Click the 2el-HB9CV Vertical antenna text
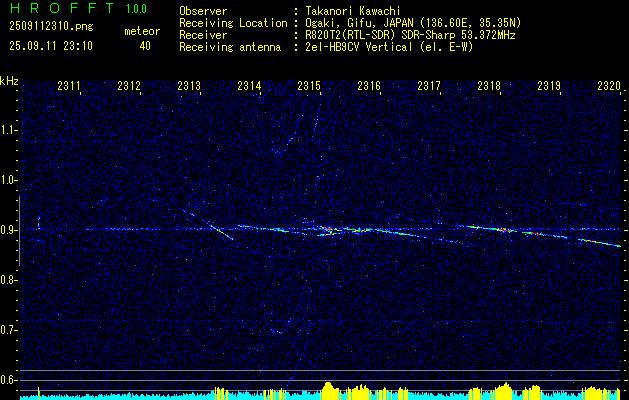This screenshot has width=629, height=400. (389, 47)
